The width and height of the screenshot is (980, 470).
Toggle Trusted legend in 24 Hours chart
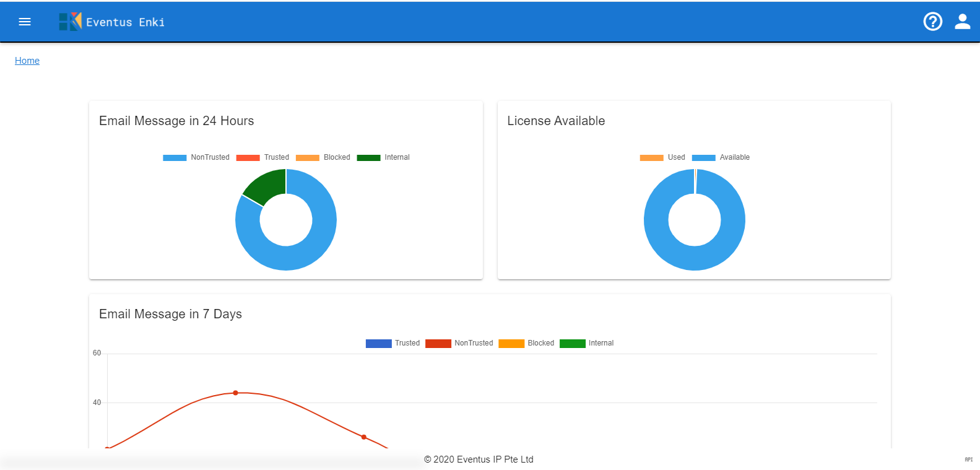262,157
